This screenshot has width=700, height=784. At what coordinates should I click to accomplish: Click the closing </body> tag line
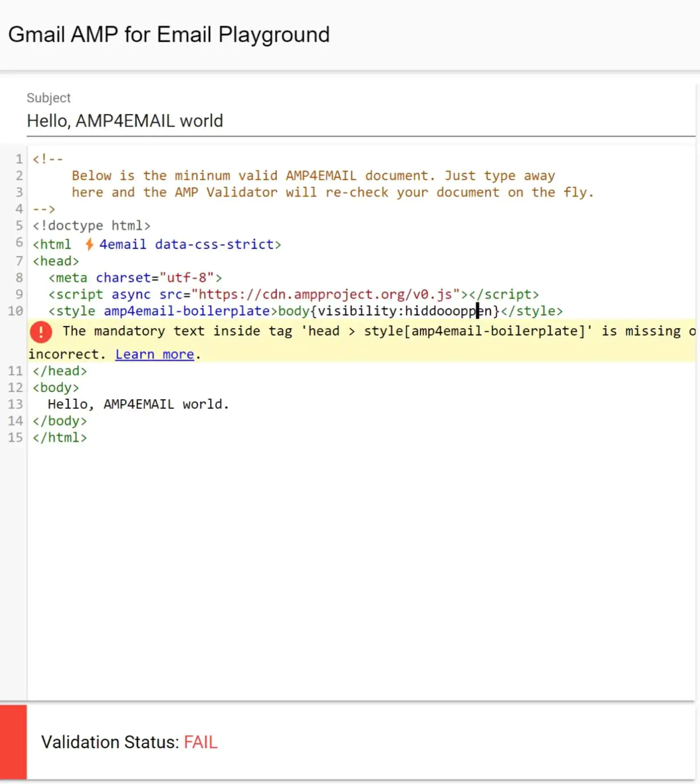[x=60, y=421]
